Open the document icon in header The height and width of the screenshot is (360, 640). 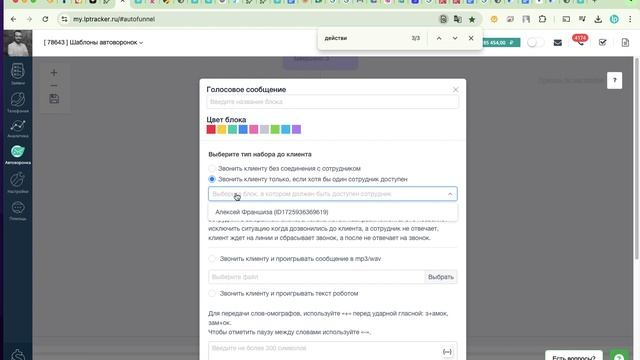point(625,42)
